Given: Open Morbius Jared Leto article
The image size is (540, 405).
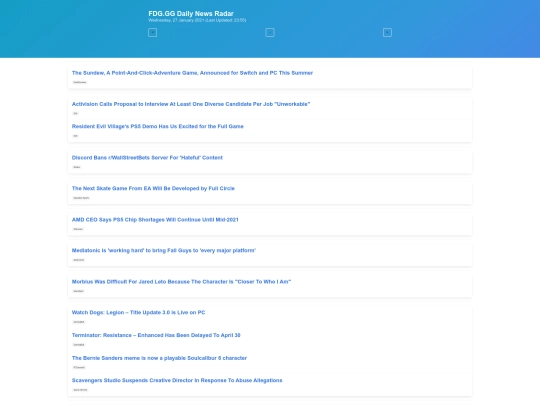Looking at the screenshot, I should tap(181, 282).
